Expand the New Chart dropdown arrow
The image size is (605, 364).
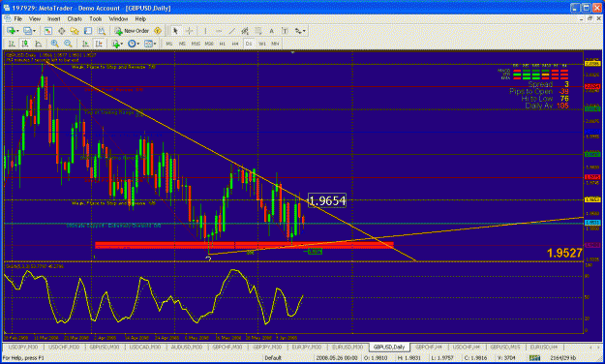(17, 31)
